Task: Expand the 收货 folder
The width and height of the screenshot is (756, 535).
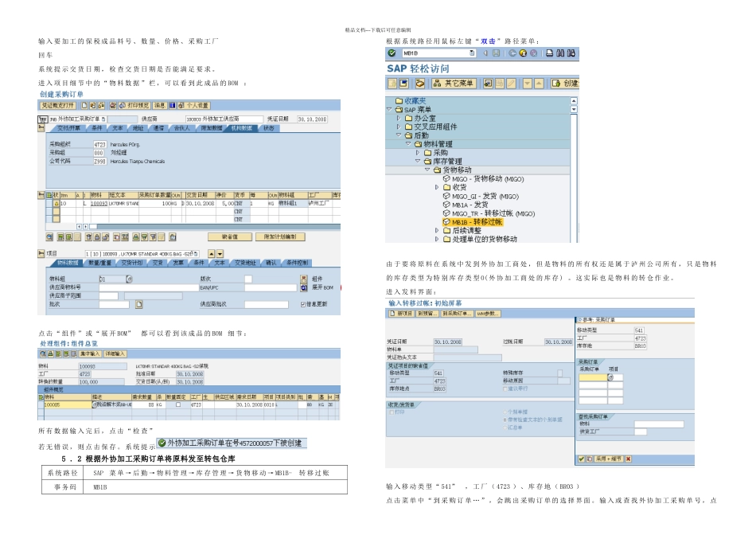Action: click(438, 187)
